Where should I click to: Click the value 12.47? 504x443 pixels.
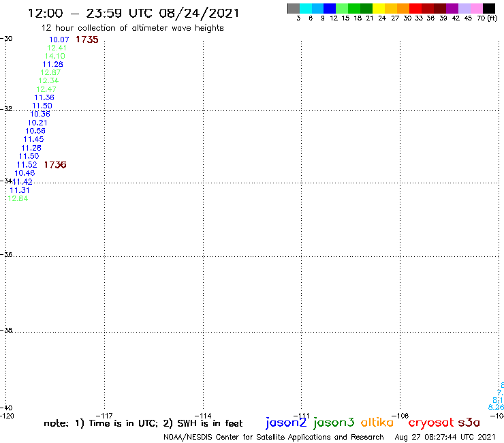pyautogui.click(x=46, y=89)
